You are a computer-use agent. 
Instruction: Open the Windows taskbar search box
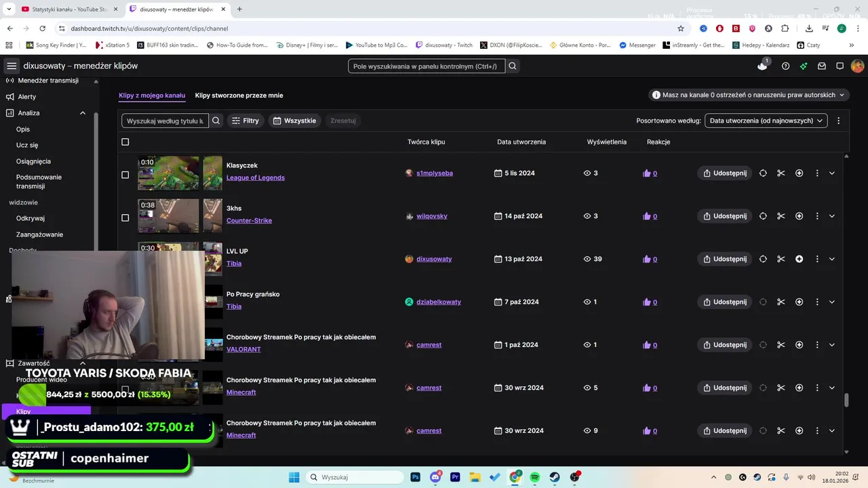[354, 477]
